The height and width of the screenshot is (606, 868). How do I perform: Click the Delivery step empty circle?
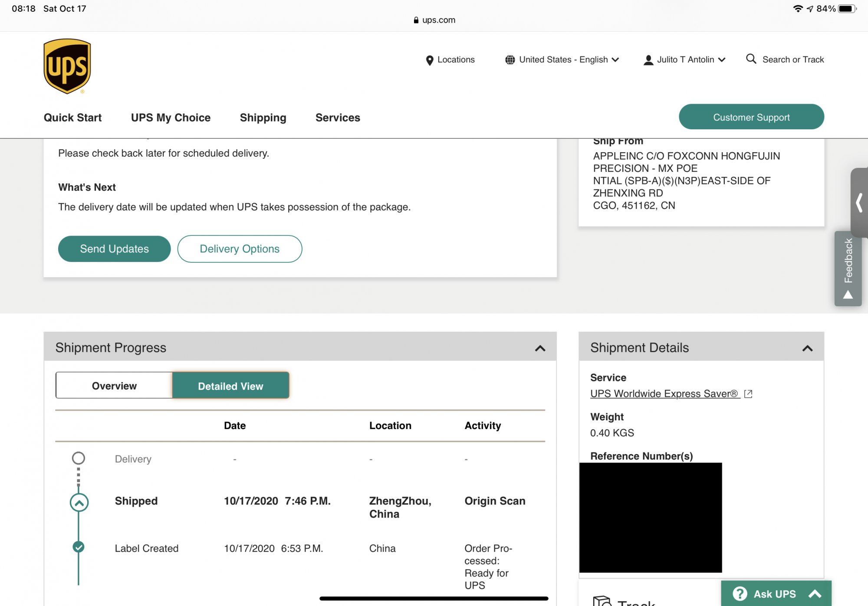click(x=79, y=458)
